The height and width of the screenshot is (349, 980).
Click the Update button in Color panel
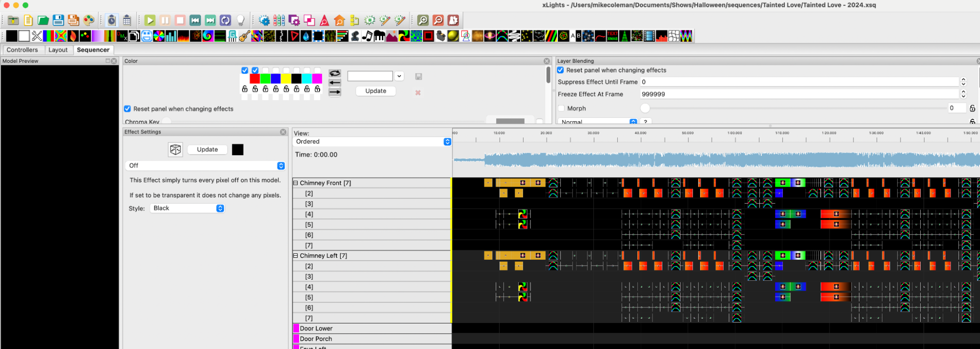click(x=376, y=91)
